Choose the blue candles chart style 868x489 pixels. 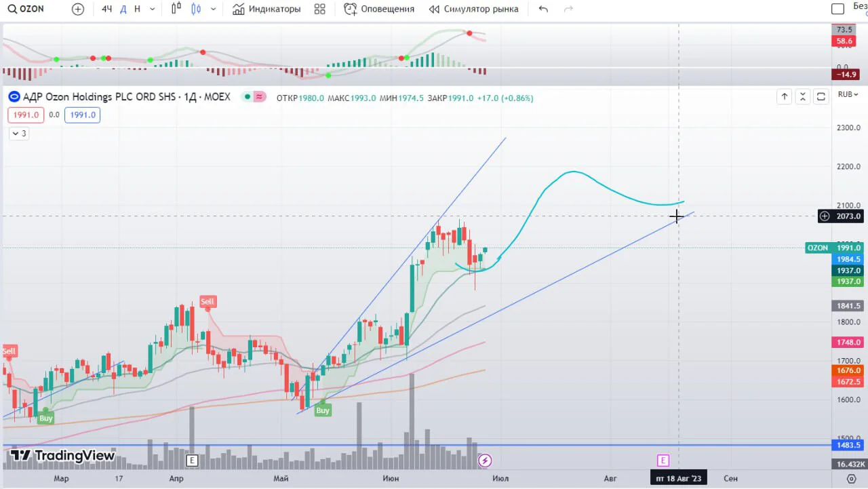pyautogui.click(x=197, y=9)
